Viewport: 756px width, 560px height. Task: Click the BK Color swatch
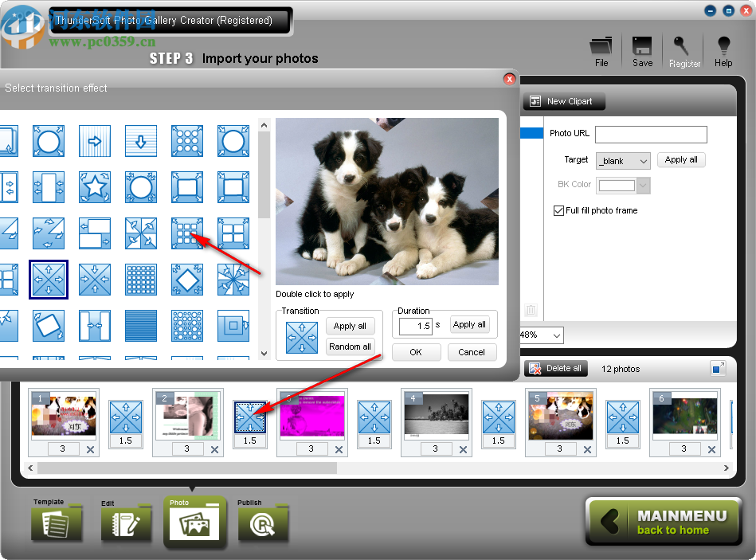click(617, 186)
